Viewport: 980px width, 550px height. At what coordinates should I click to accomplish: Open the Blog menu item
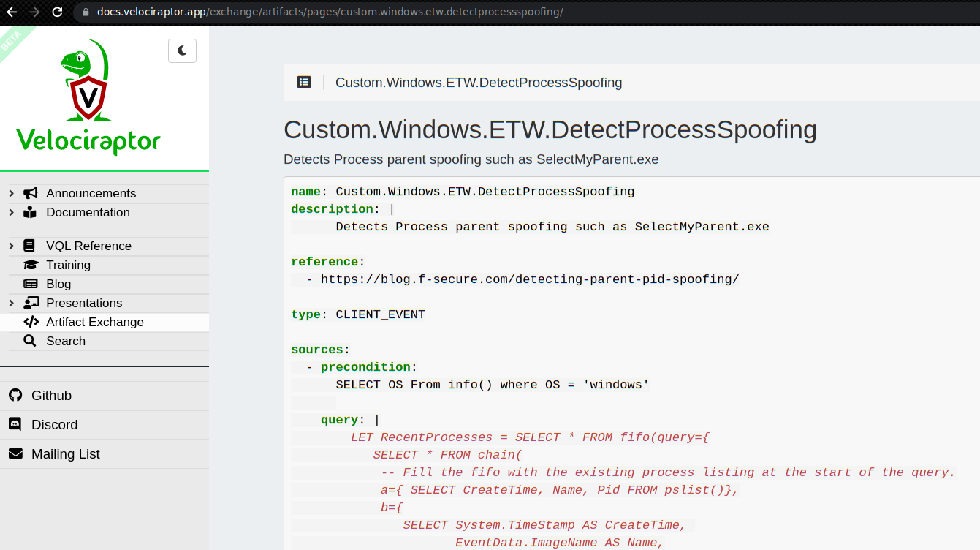[x=58, y=284]
